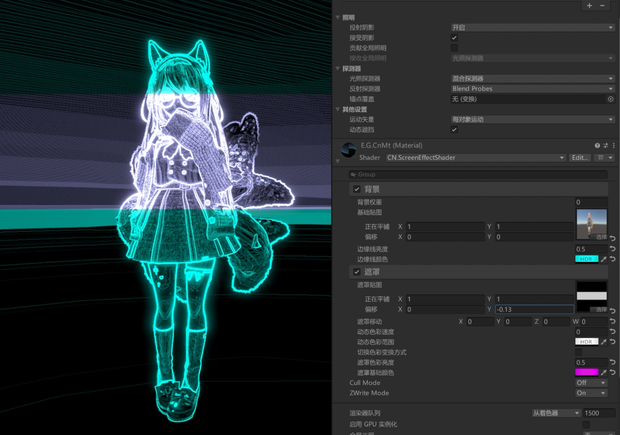Viewport: 620px width, 435px height.
Task: Open the ZWrite Mode dropdown set to On
Action: pos(591,393)
